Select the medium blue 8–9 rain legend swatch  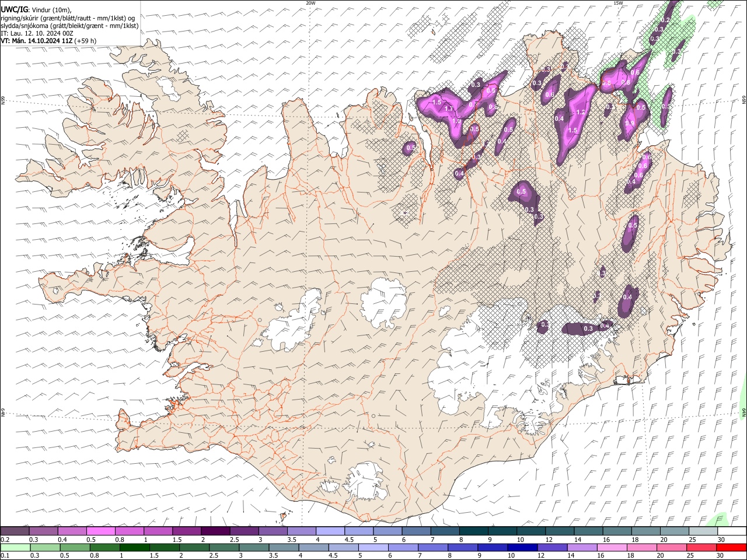[463, 547]
